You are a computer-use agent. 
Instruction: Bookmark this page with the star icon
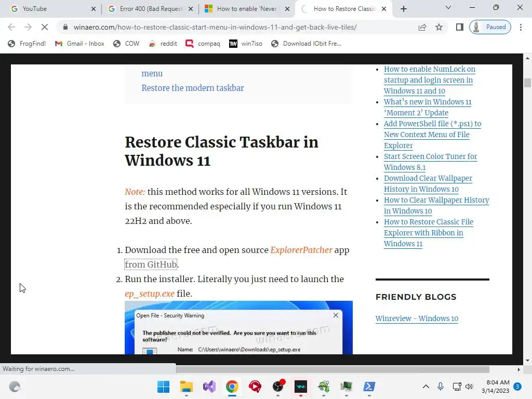pyautogui.click(x=439, y=27)
